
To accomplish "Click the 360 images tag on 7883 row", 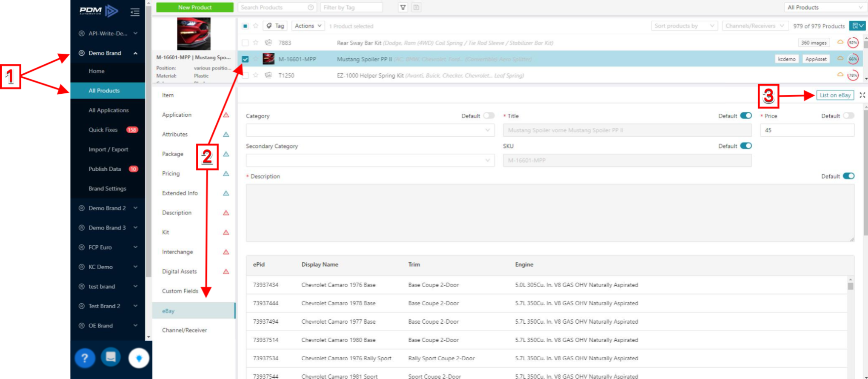I will coord(814,43).
